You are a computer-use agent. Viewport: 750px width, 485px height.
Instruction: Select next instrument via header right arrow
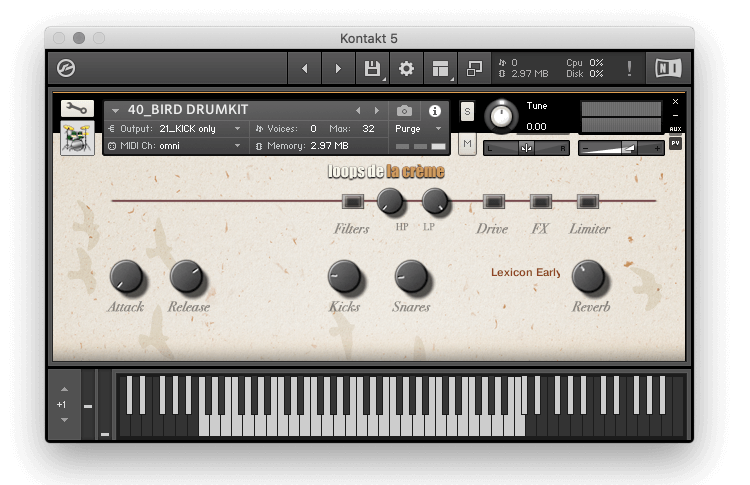[x=377, y=110]
